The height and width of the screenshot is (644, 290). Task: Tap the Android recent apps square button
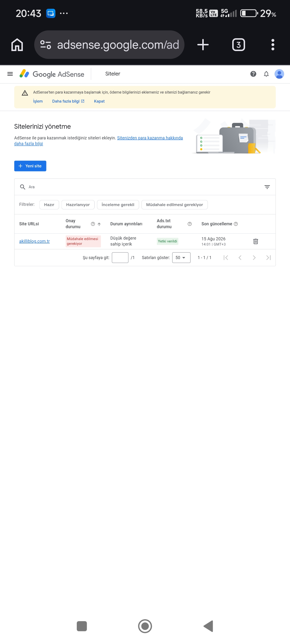click(82, 626)
